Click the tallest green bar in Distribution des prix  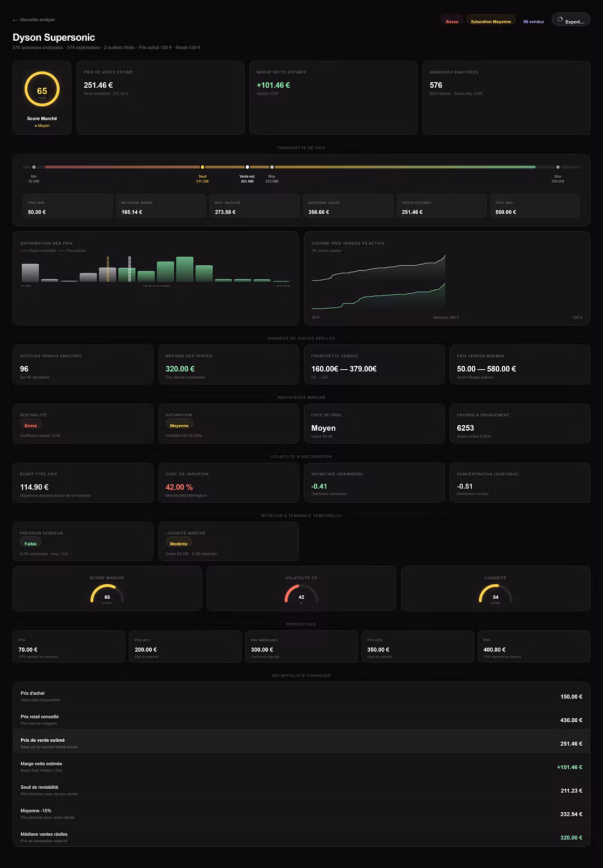185,269
